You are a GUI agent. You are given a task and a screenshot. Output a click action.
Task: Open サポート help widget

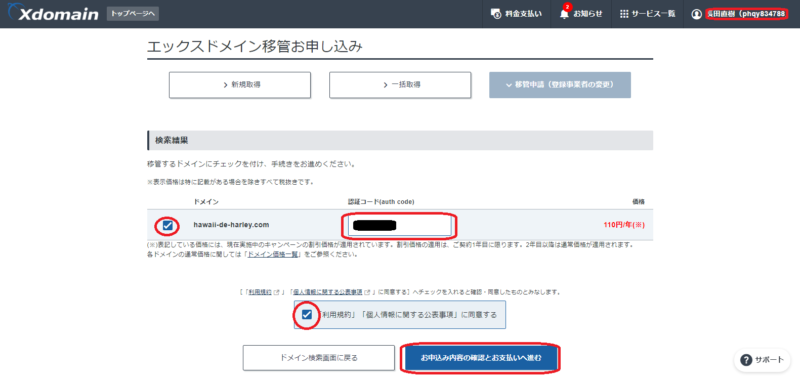tap(762, 360)
